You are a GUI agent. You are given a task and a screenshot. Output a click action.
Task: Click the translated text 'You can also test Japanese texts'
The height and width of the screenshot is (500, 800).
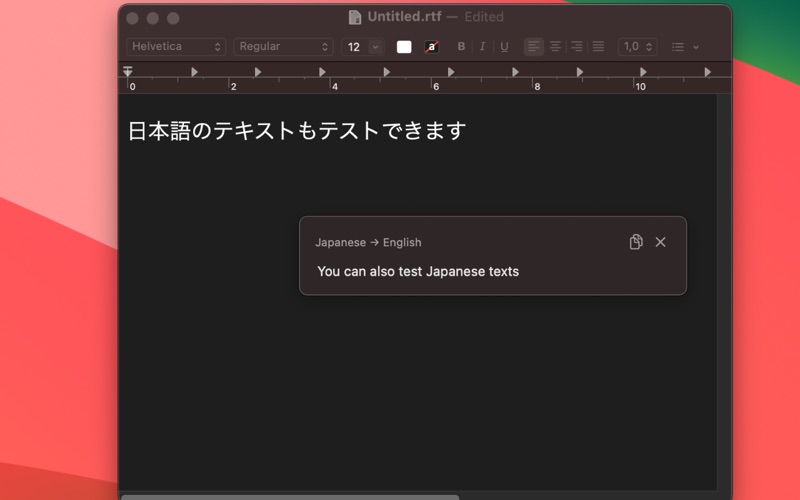coord(418,271)
